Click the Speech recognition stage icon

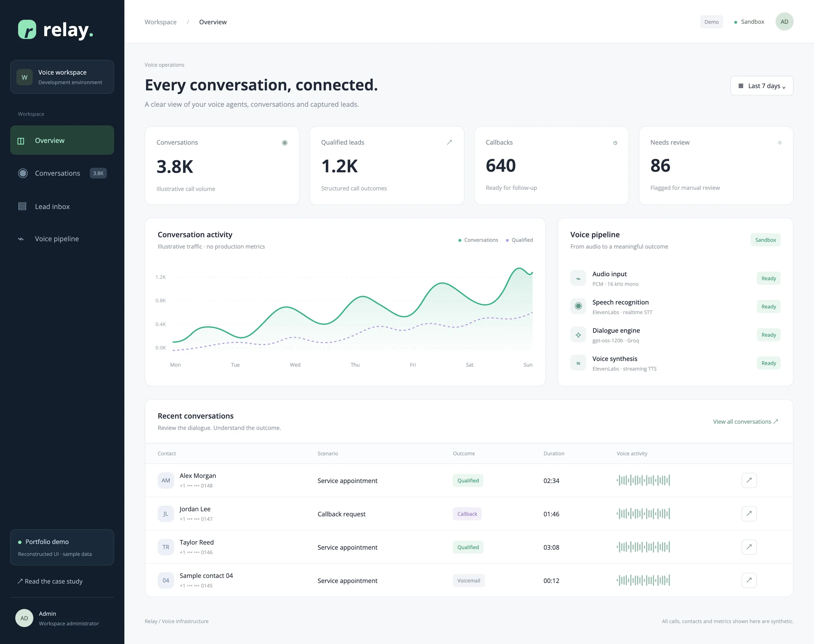[x=578, y=306]
